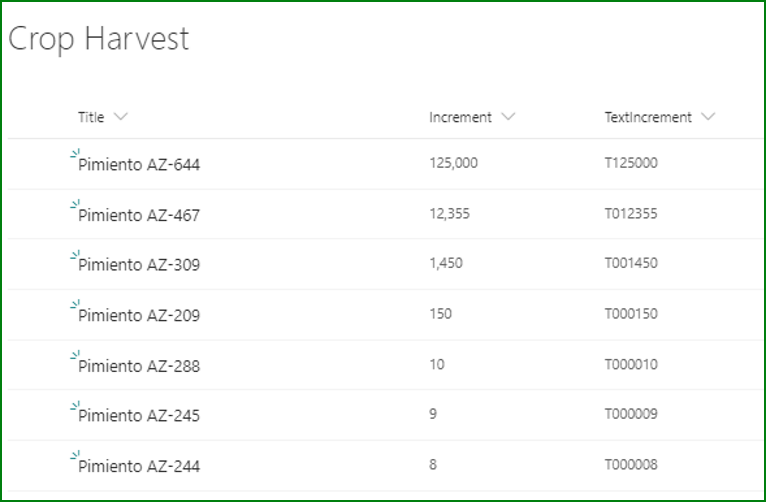The image size is (766, 502).
Task: Click the new-item icon beside Pimiento AZ-644
Action: (x=75, y=153)
